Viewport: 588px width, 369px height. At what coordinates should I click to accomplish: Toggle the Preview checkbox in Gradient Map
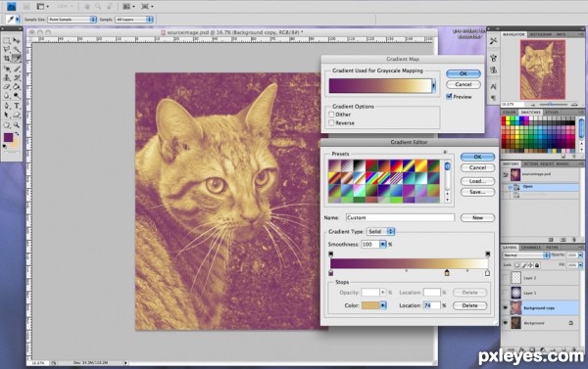[x=449, y=97]
